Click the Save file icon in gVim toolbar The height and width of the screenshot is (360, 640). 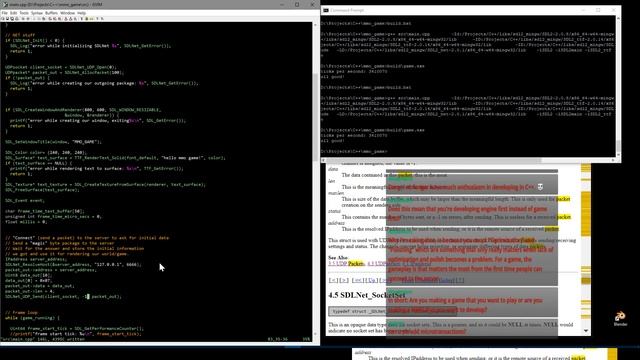pyautogui.click(x=7, y=19)
